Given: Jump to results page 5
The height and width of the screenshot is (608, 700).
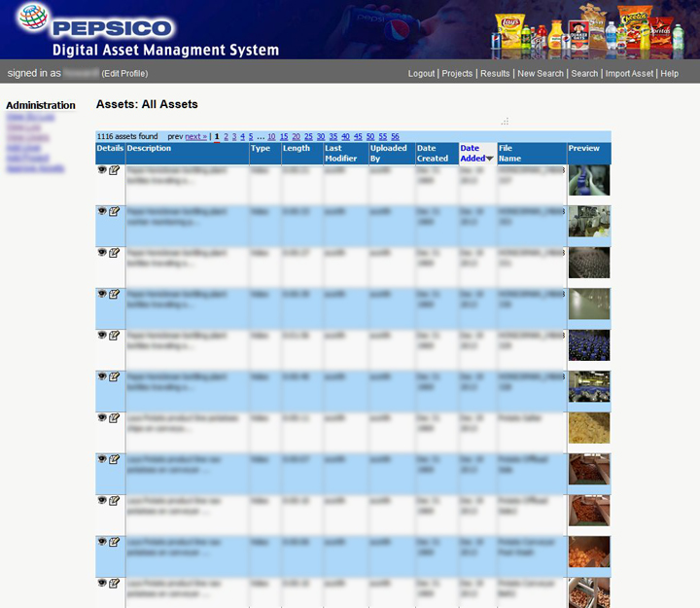Looking at the screenshot, I should [251, 137].
